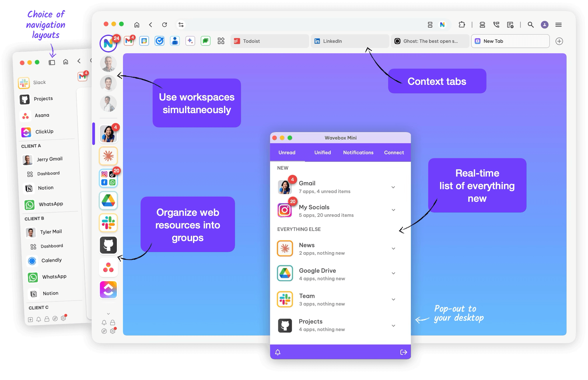This screenshot has height=380, width=588.
Task: Open the Google Tasks app icon
Action: (159, 41)
